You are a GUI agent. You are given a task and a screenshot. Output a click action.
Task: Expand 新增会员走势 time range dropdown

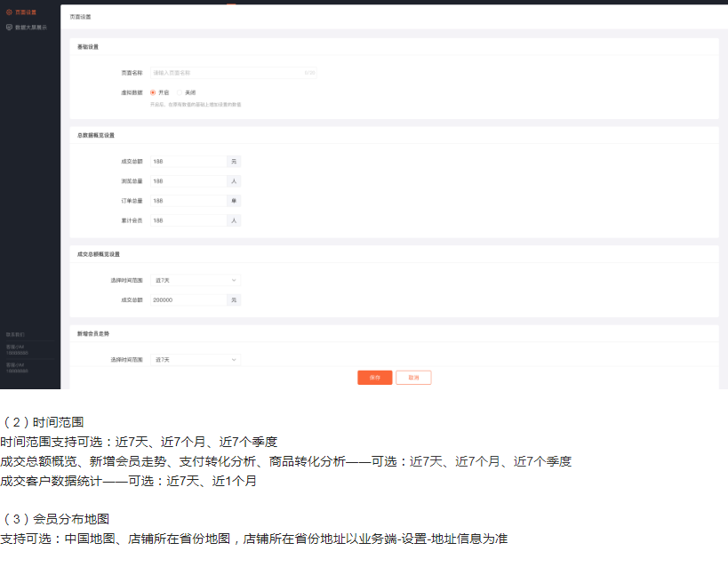[195, 360]
